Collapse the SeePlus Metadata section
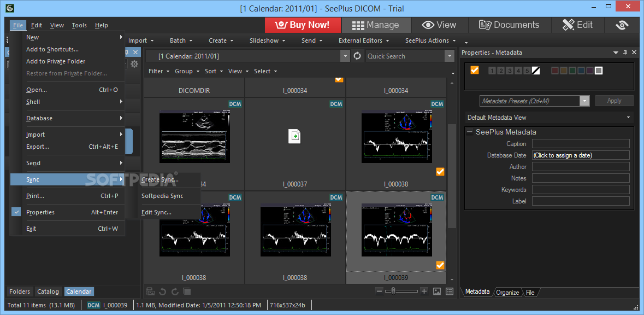 (469, 132)
